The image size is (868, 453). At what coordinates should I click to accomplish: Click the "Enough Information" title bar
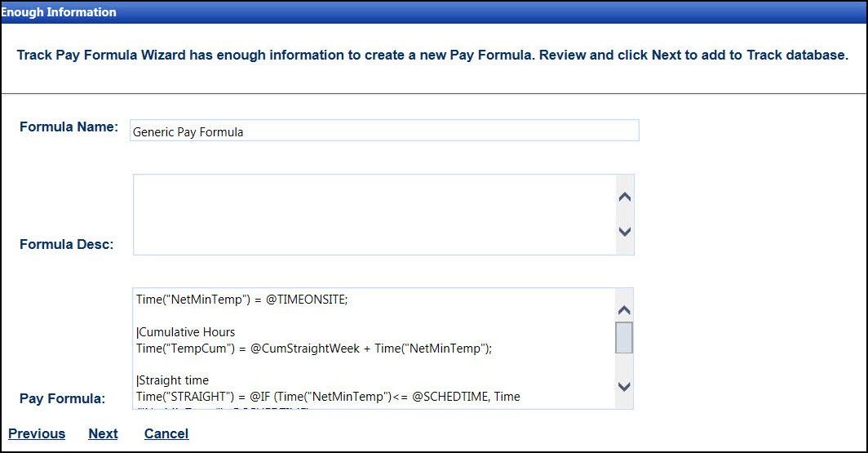59,12
